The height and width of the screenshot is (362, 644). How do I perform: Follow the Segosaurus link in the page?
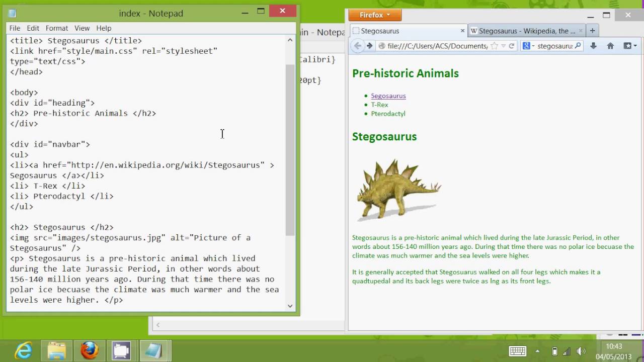point(388,96)
